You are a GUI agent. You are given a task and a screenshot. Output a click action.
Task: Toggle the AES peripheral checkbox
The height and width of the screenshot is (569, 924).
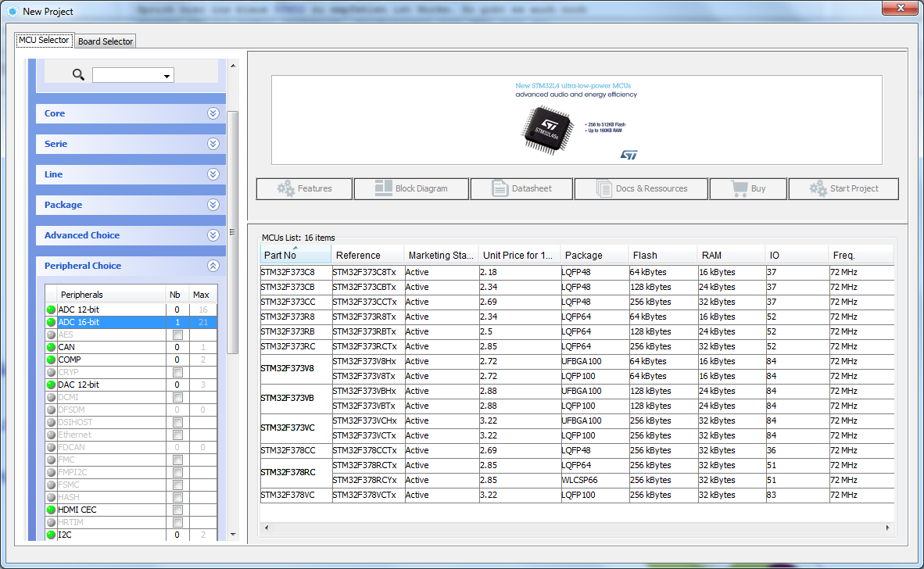[177, 335]
